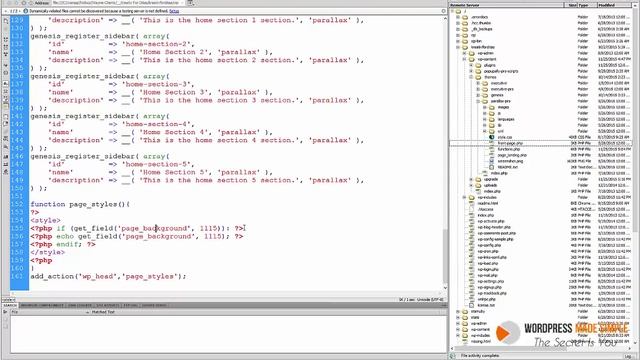The height and width of the screenshot is (360, 640).
Task: Select functions.php in the file tree
Action: (509, 149)
